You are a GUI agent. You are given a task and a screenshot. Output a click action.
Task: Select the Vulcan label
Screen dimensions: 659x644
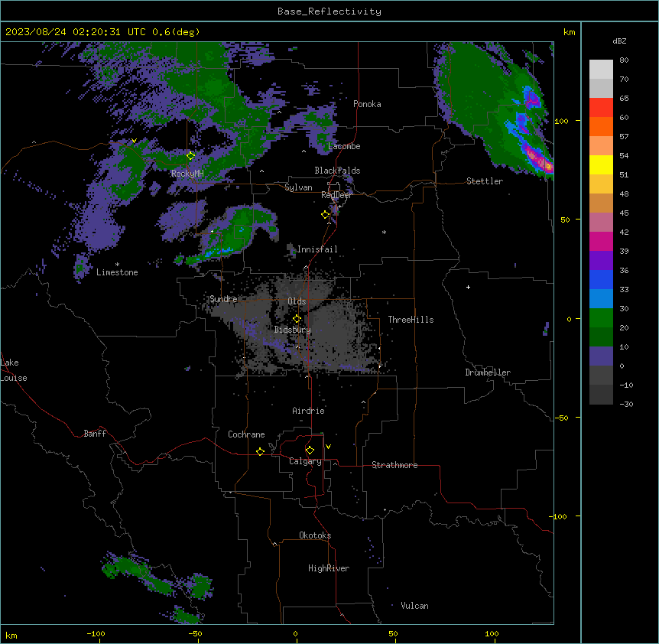414,606
